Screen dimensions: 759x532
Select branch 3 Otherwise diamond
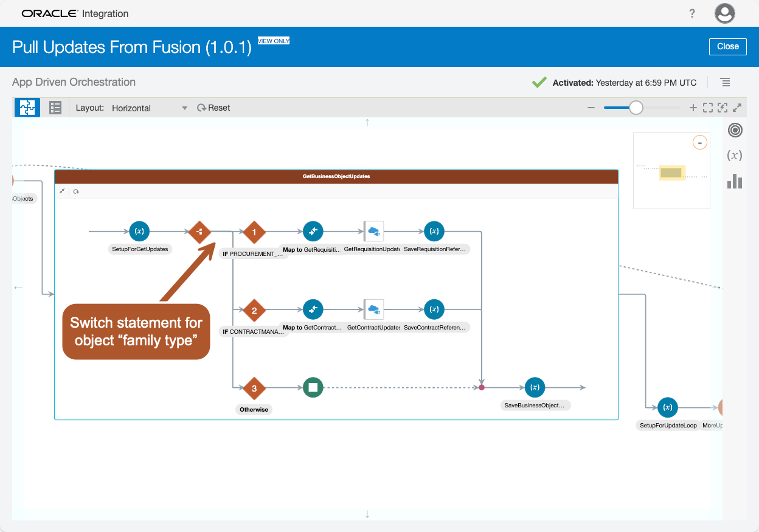(x=254, y=388)
